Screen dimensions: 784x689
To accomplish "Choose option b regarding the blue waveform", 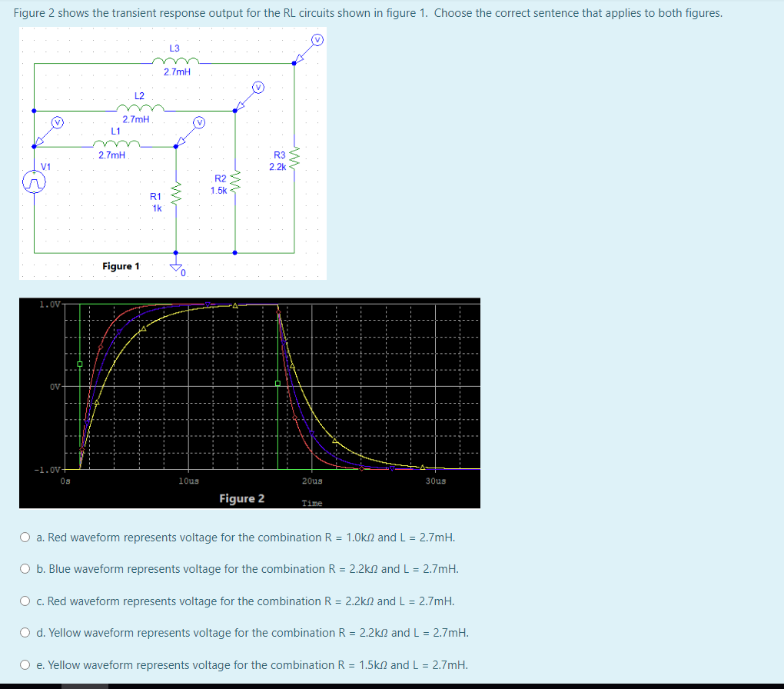I will tap(25, 569).
